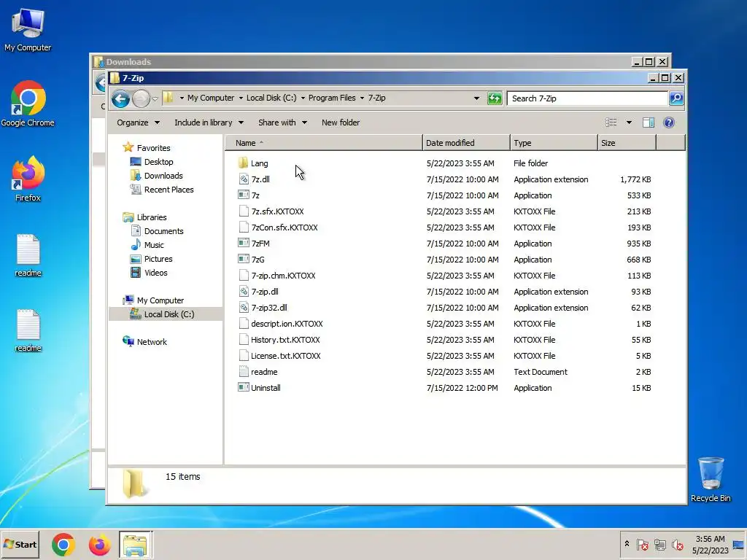Select the file descript.ion.KXTOXX
The image size is (747, 560).
click(287, 324)
